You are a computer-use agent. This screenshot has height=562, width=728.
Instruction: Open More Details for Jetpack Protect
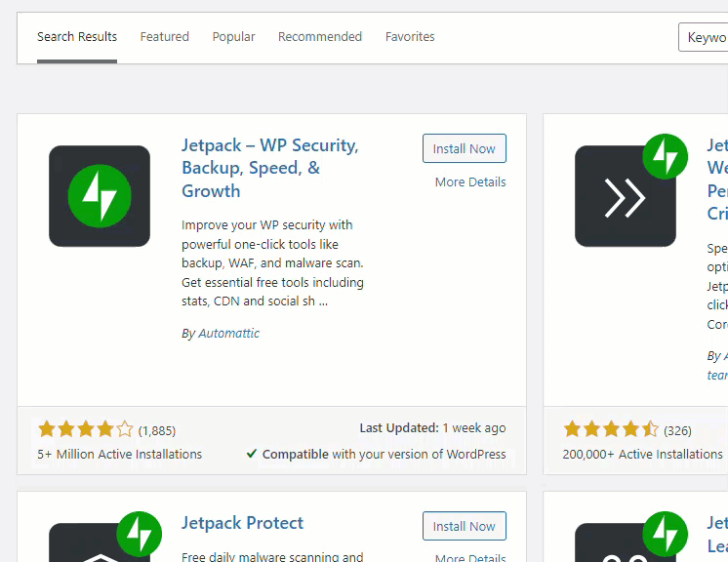click(470, 558)
